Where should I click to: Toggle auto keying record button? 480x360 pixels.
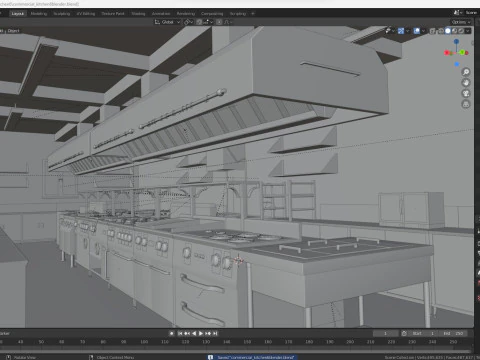click(171, 333)
